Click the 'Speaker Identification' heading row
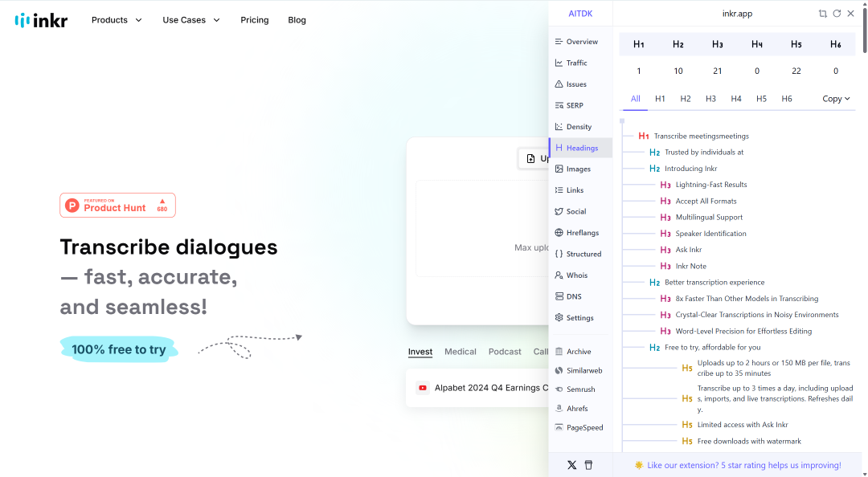The height and width of the screenshot is (477, 868). click(x=703, y=234)
